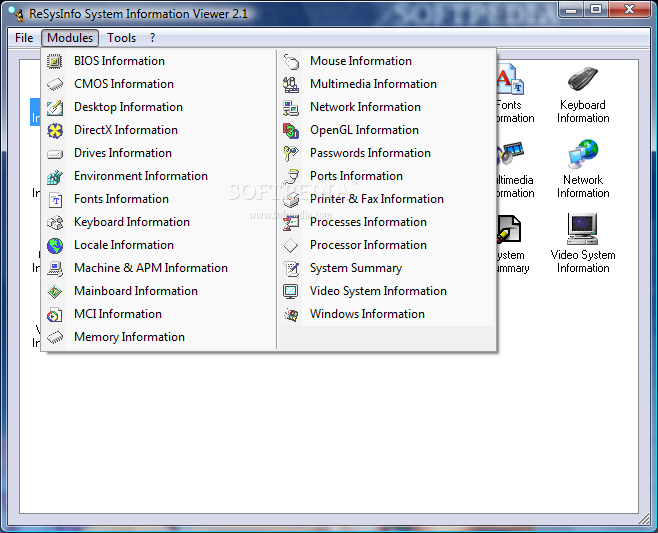Click the Passwords Information keys icon
This screenshot has width=658, height=533.
[291, 154]
